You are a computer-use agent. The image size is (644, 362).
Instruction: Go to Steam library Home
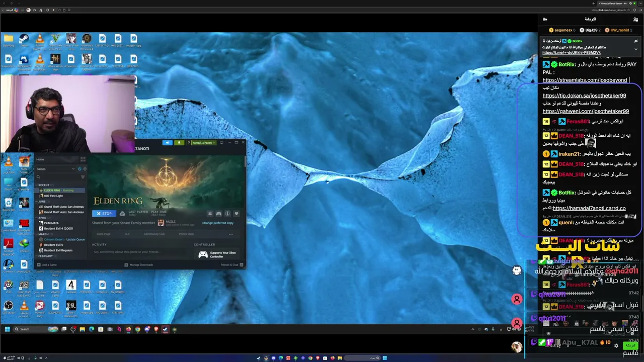[40, 159]
